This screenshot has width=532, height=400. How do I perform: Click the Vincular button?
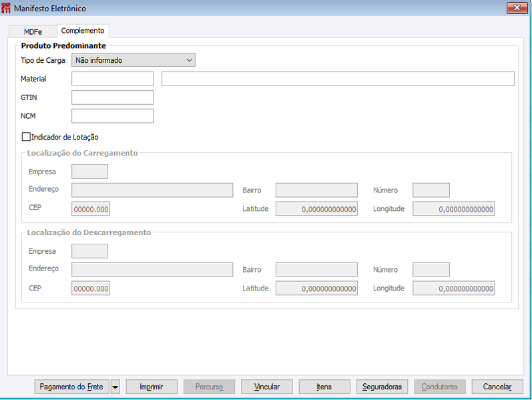tap(267, 387)
